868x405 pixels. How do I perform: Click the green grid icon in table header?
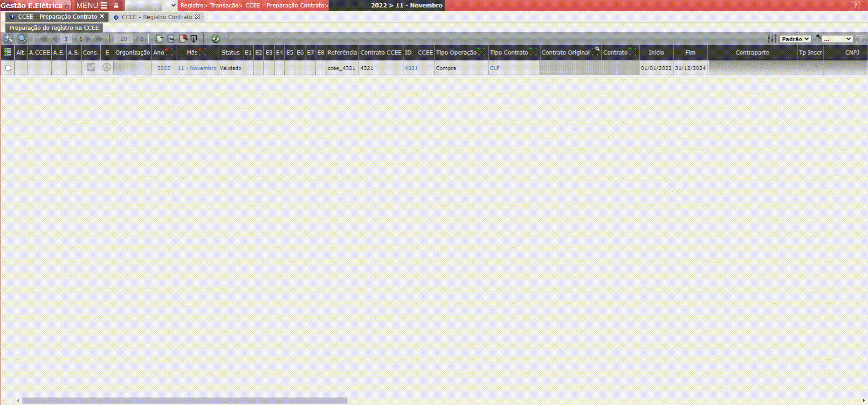7,52
